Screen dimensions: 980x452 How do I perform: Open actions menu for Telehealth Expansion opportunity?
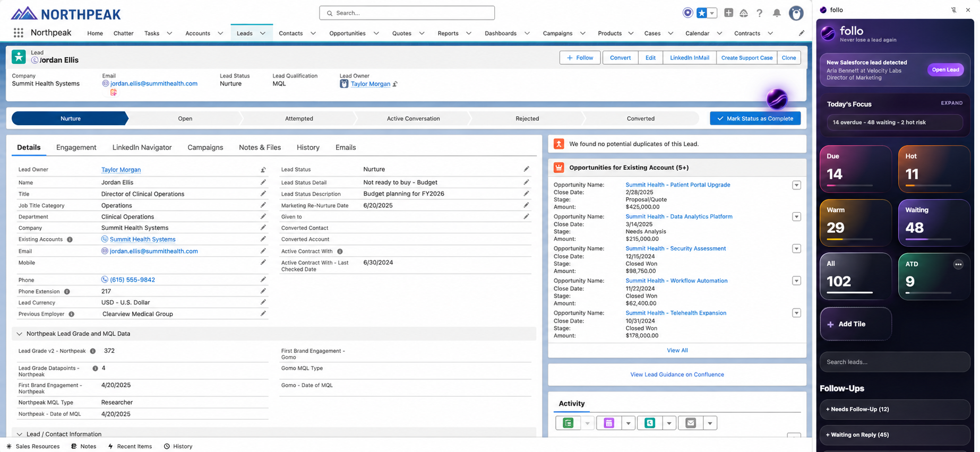coord(796,313)
